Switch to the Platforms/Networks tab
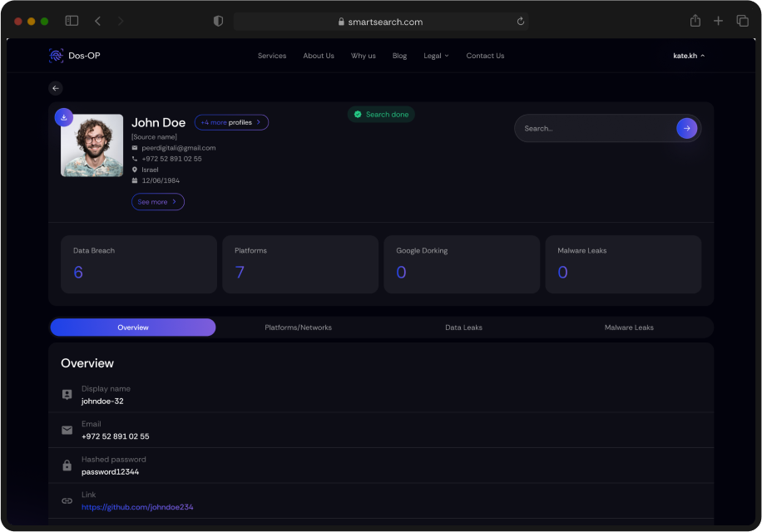This screenshot has height=532, width=762. click(x=298, y=327)
